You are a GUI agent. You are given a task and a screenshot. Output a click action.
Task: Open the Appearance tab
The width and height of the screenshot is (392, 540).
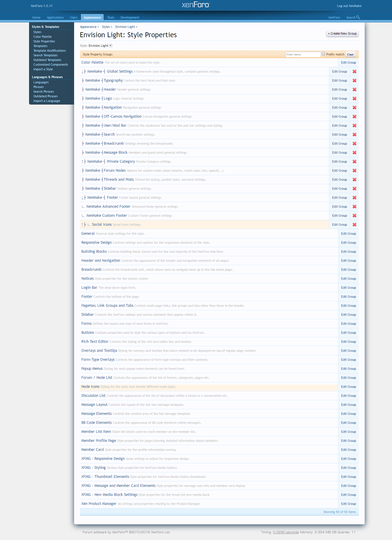pos(92,17)
